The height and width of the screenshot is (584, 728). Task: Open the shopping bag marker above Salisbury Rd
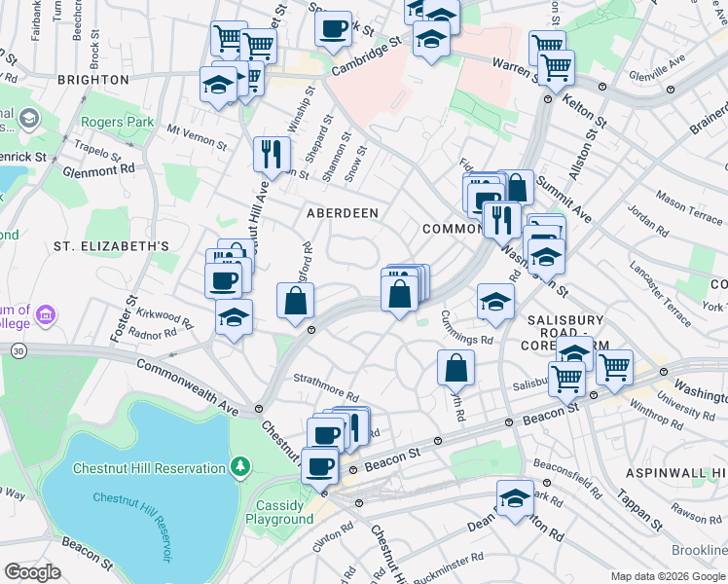455,369
